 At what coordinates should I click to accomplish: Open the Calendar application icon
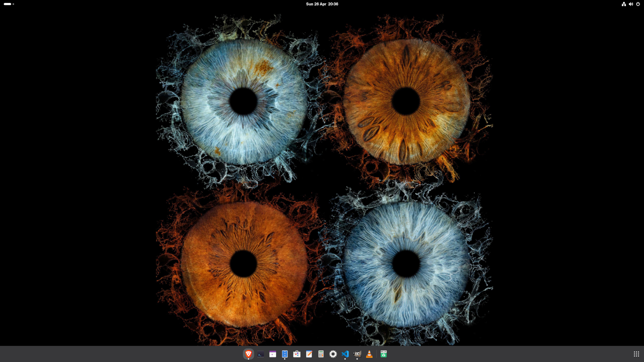[x=273, y=354]
